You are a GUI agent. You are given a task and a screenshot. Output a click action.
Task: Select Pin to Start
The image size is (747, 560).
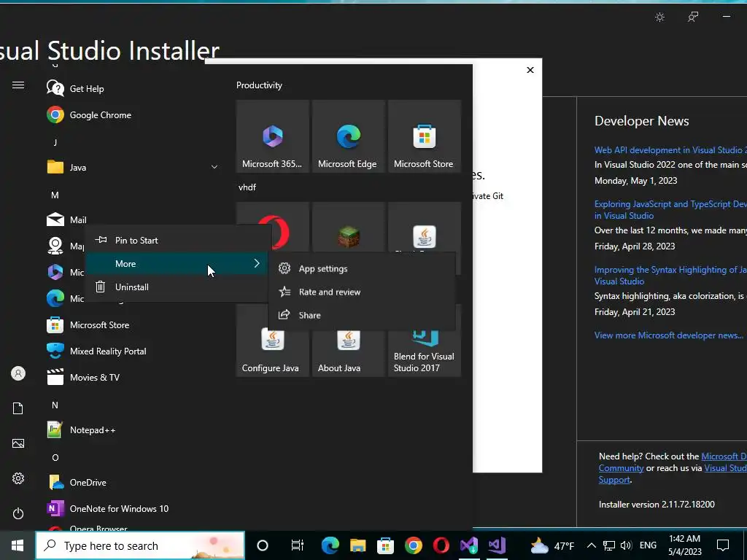pyautogui.click(x=177, y=240)
